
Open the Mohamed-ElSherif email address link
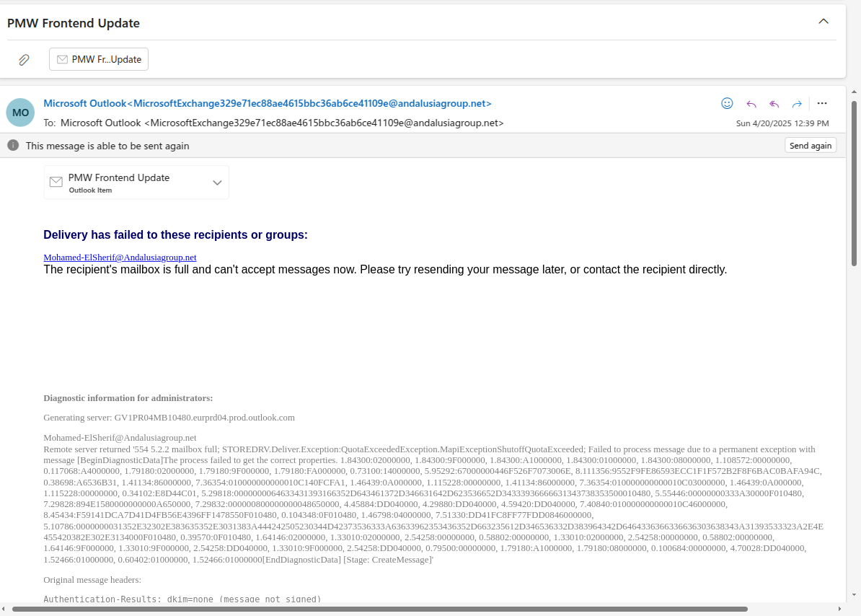pos(120,258)
